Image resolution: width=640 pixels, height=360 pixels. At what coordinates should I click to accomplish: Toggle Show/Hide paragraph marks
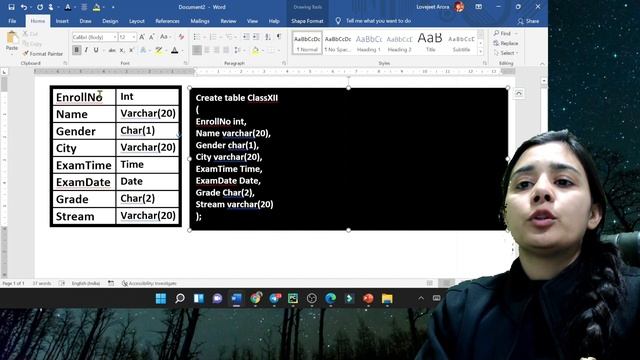click(279, 37)
